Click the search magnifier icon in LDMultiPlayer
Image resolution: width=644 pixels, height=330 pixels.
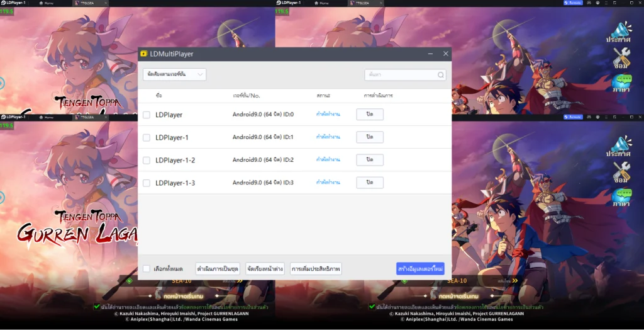click(x=441, y=75)
